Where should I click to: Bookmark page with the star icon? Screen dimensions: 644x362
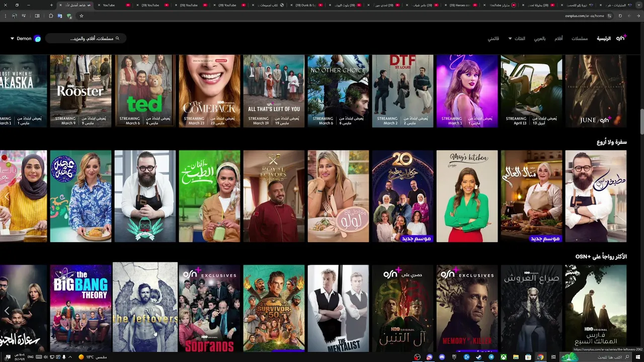tap(82, 16)
